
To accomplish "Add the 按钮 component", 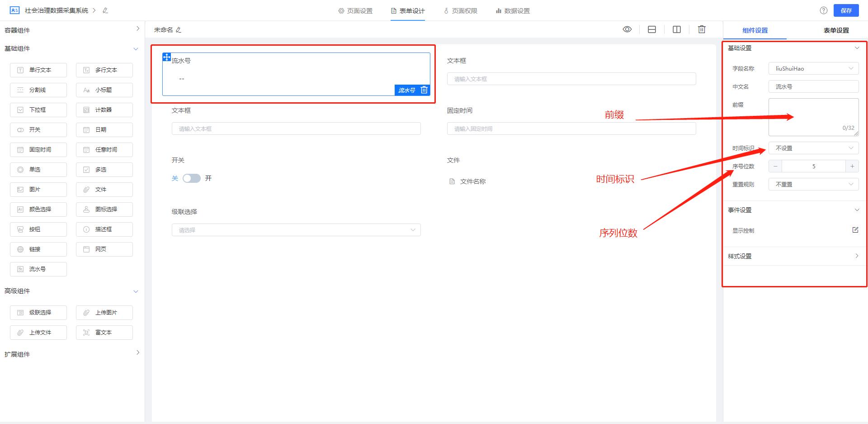I will [38, 229].
